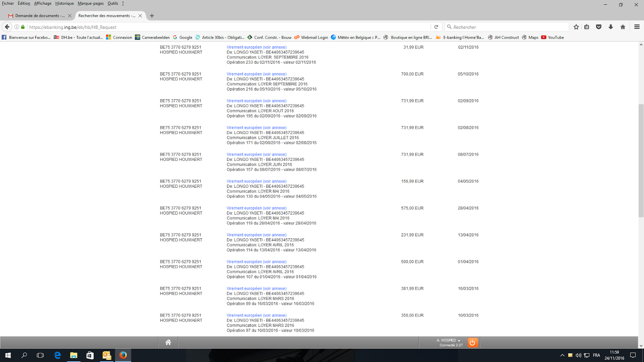This screenshot has width=644, height=362.
Task: Bookmark this page with the star icon
Action: [x=576, y=27]
